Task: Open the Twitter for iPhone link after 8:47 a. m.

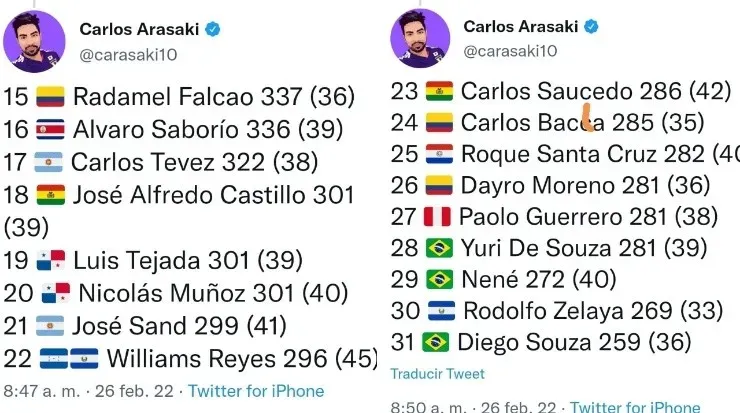Action: [256, 391]
